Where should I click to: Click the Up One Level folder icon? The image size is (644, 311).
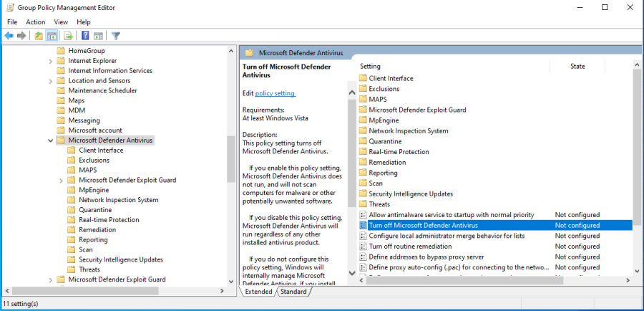click(39, 36)
